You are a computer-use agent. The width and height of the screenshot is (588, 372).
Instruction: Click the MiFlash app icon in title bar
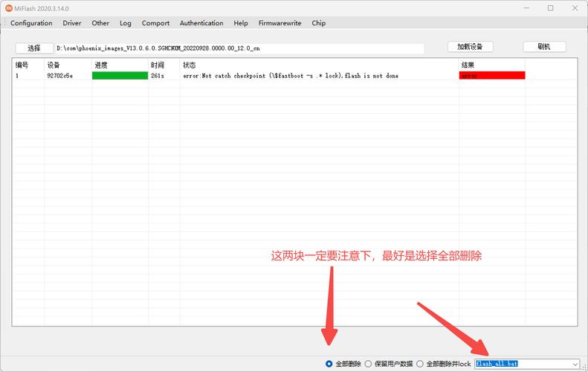[9, 8]
